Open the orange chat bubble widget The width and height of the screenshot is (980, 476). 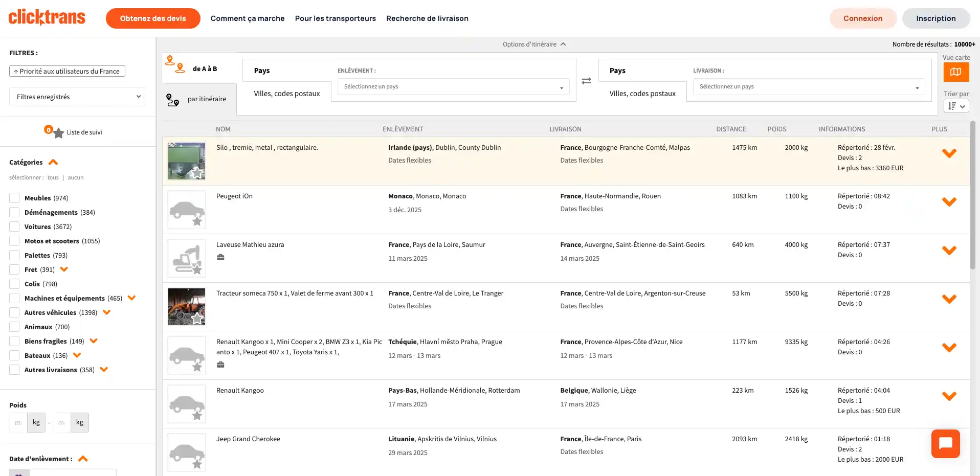pyautogui.click(x=945, y=443)
